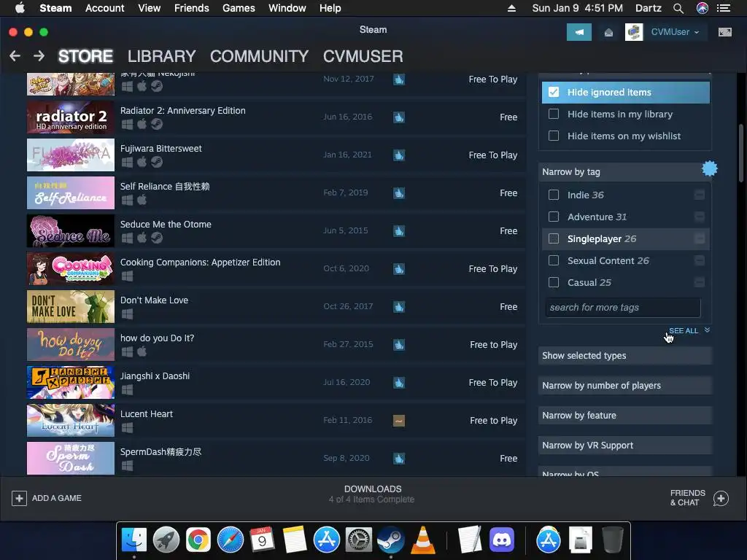Screen dimensions: 747x560
Task: Open System Preferences from the dock
Action: (358, 540)
